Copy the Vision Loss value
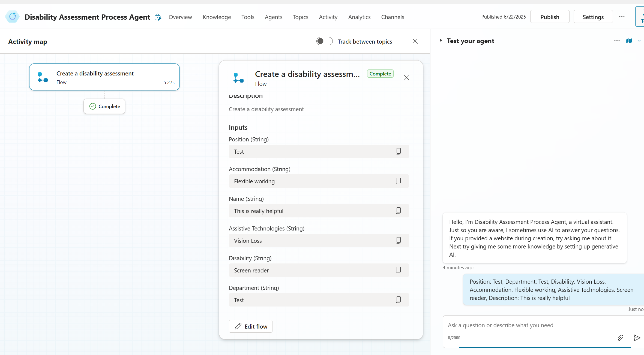 click(x=398, y=240)
